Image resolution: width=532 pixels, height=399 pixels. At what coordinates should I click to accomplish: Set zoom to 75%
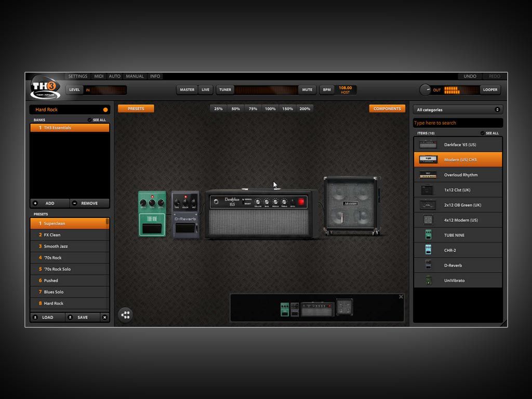(x=253, y=109)
